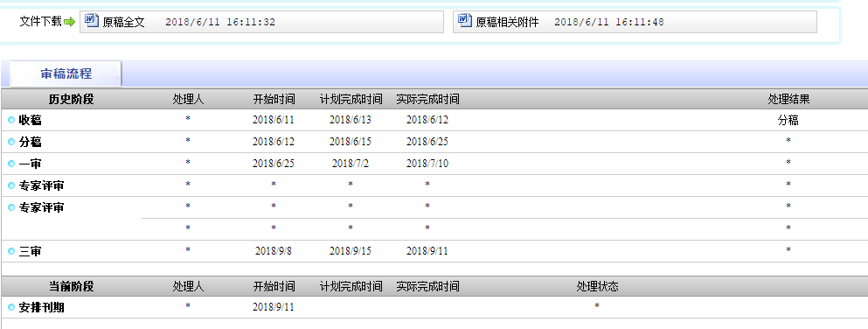Click the blue bullet next to 三审
This screenshot has width=868, height=329.
pos(11,251)
